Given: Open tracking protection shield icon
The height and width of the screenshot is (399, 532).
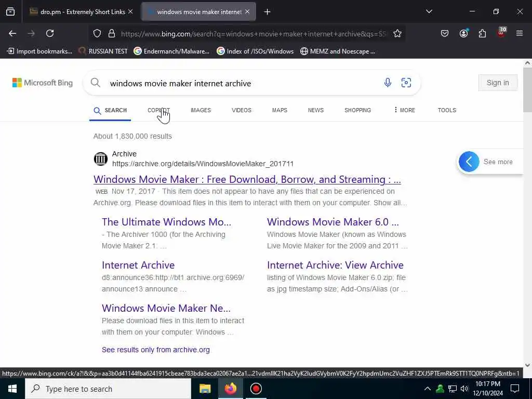Looking at the screenshot, I should pyautogui.click(x=97, y=34).
